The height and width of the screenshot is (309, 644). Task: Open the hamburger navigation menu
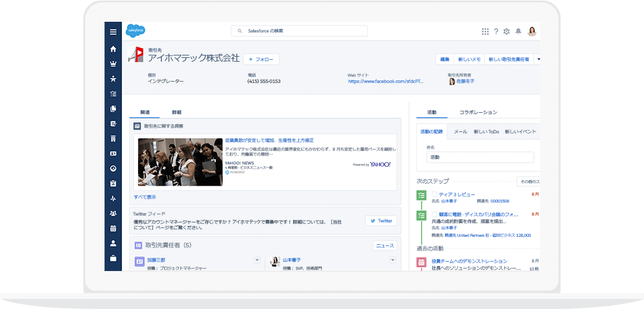point(113,32)
